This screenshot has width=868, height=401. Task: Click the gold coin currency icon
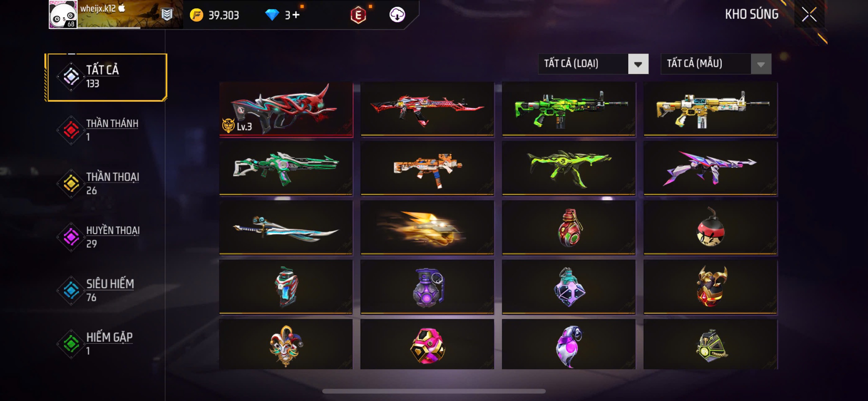tap(196, 15)
